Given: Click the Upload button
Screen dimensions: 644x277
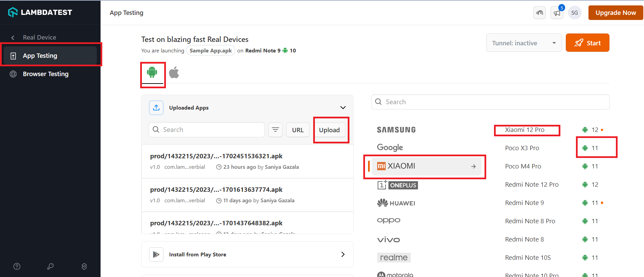Looking at the screenshot, I should pos(329,130).
